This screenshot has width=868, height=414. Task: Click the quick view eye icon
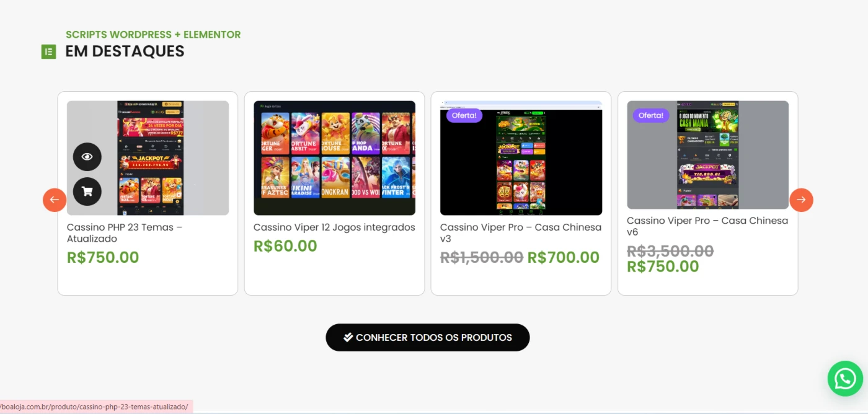point(87,157)
